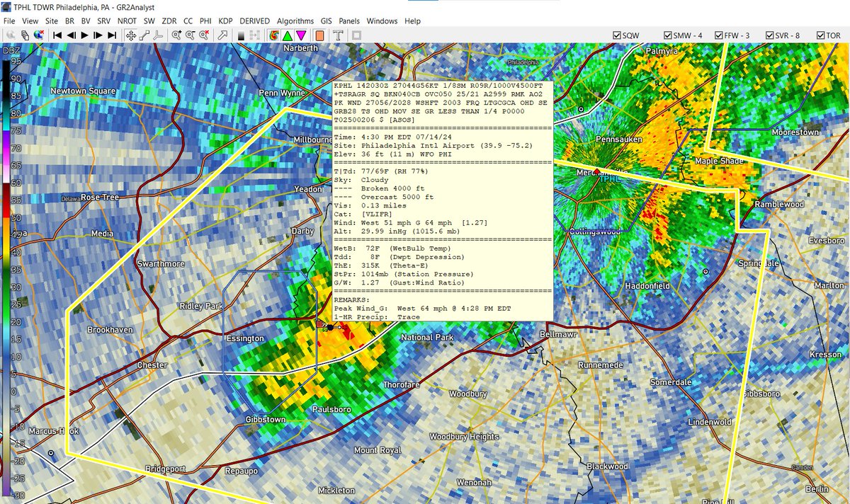Select the CC product menu
The height and width of the screenshot is (504, 850).
tap(188, 21)
